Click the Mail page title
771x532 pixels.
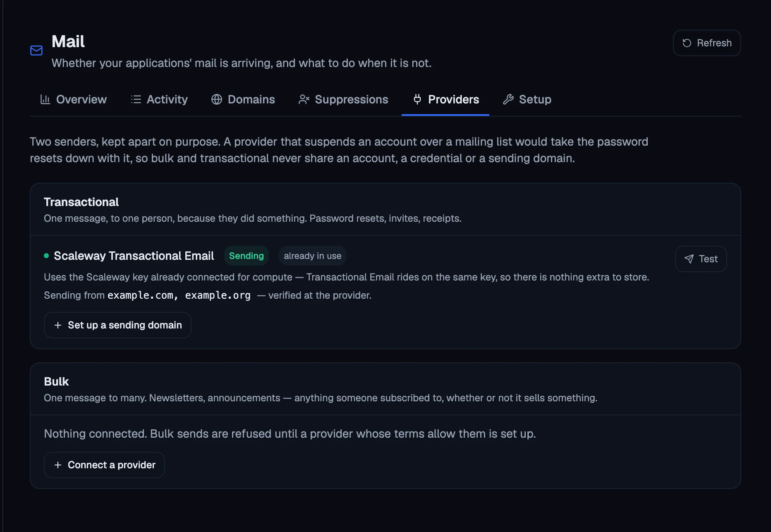[x=68, y=41]
